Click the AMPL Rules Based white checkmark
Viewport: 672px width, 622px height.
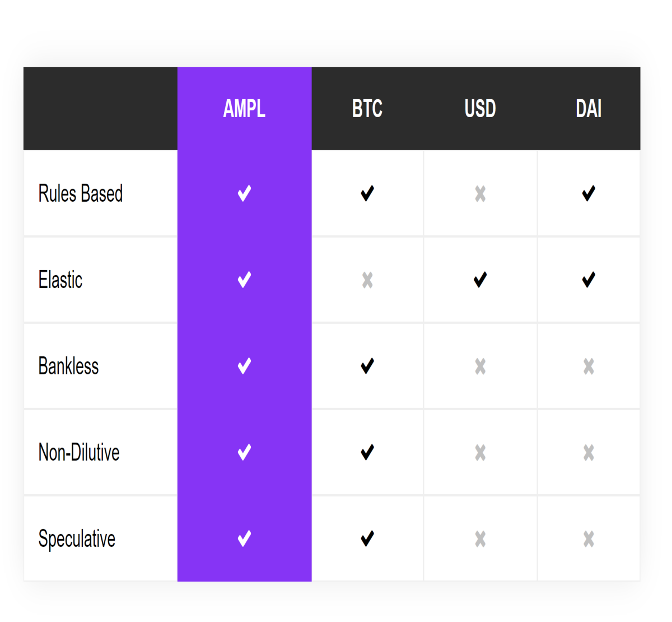click(244, 194)
